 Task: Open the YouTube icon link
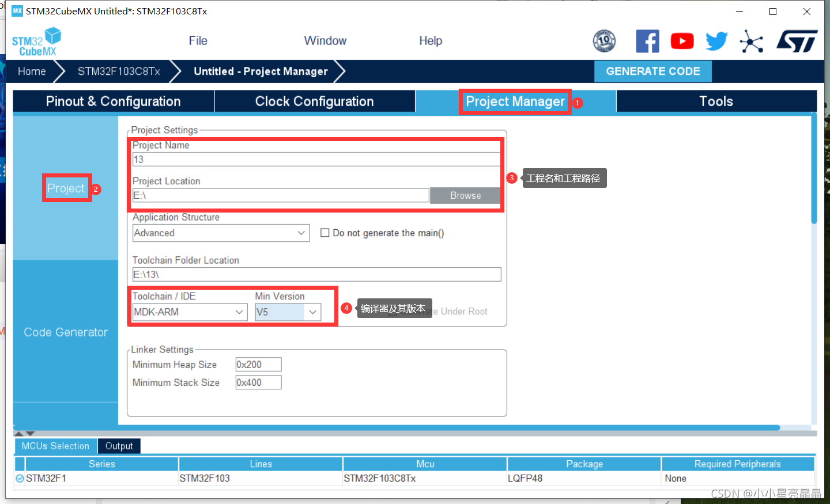point(682,41)
